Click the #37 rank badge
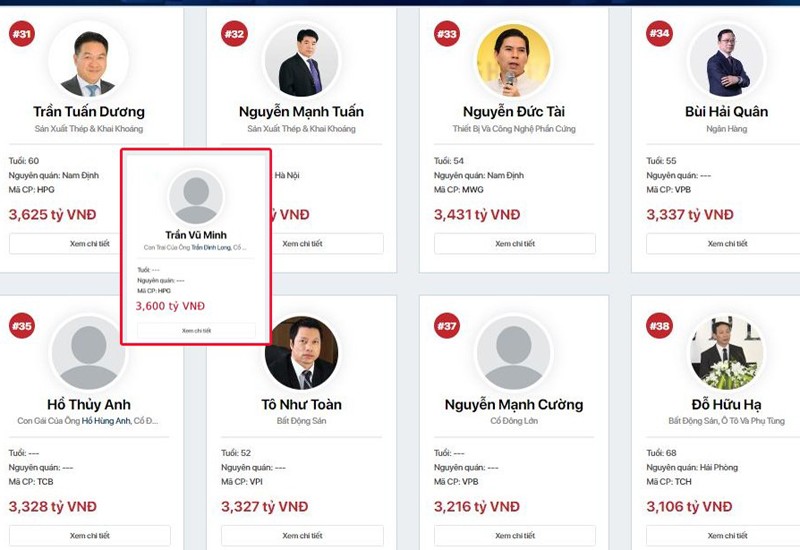The height and width of the screenshot is (550, 800). pyautogui.click(x=446, y=326)
